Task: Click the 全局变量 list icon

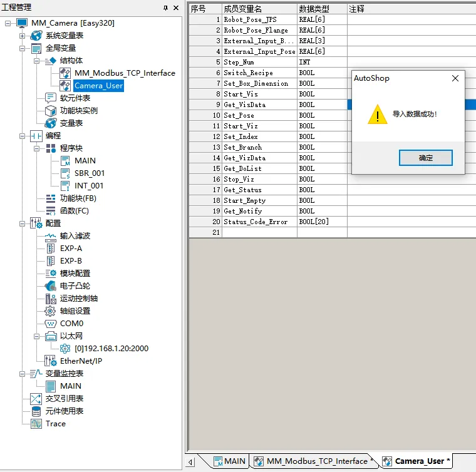Action: pyautogui.click(x=36, y=48)
